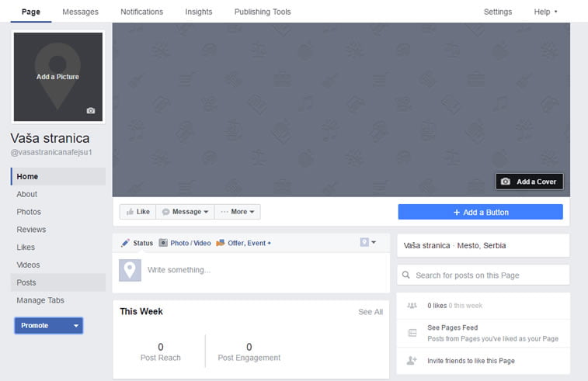This screenshot has height=381, width=588.
Task: Click the Post Reach stat
Action: 161,352
